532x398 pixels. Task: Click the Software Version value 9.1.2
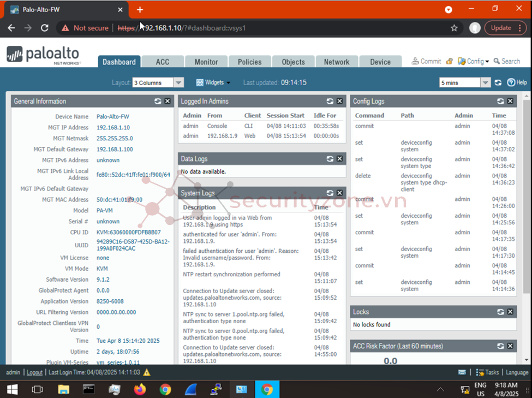click(103, 280)
